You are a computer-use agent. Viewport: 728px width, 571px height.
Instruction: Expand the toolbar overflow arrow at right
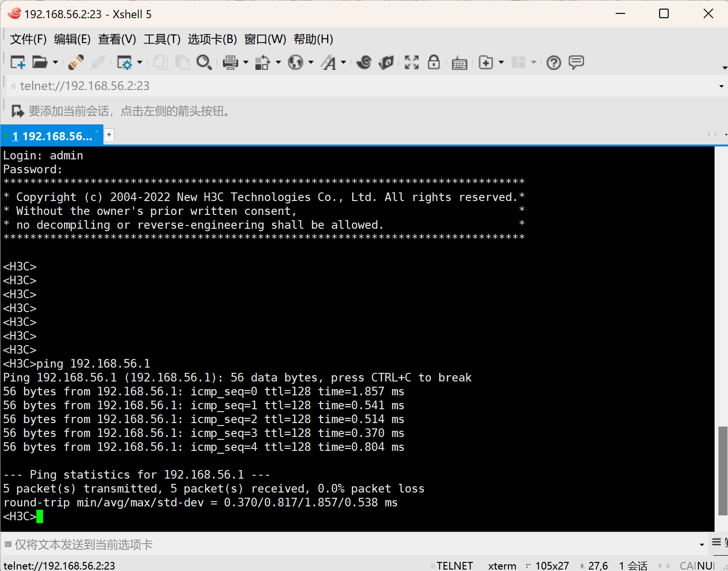point(724,67)
